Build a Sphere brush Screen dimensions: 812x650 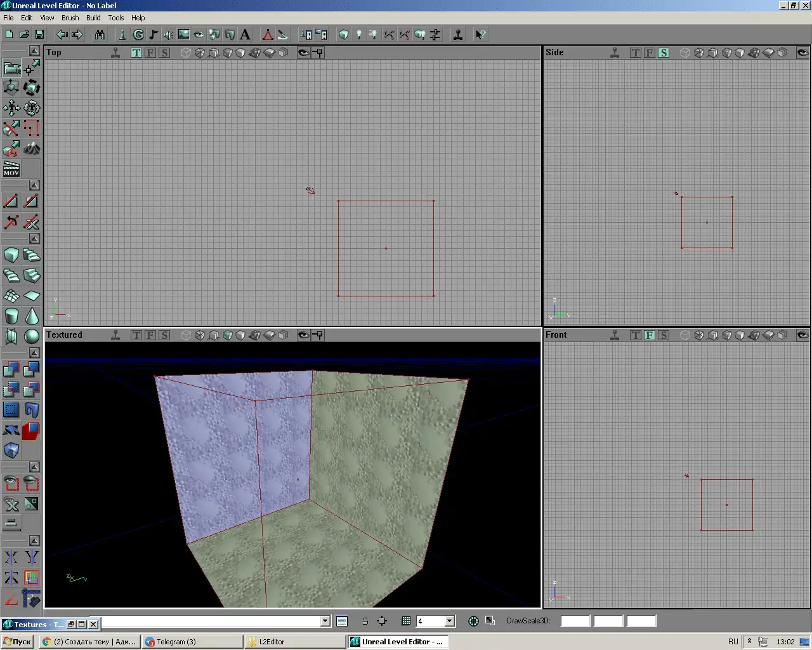coord(32,336)
